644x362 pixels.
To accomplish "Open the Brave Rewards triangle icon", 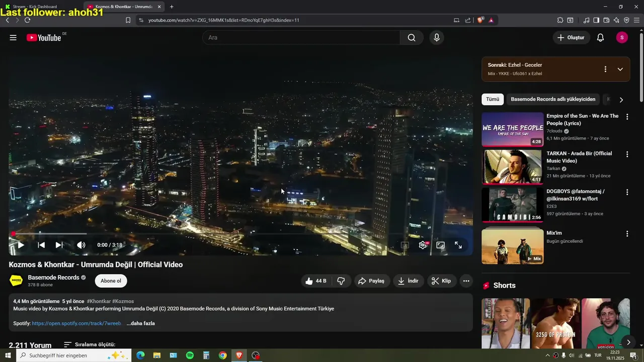I will (x=491, y=20).
